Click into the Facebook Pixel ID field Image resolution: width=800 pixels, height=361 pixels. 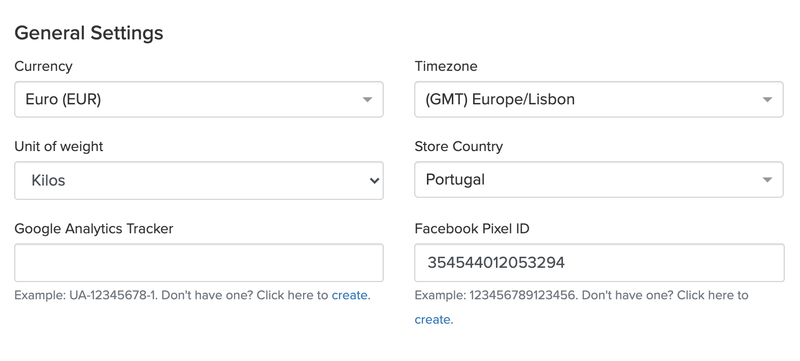(x=599, y=263)
